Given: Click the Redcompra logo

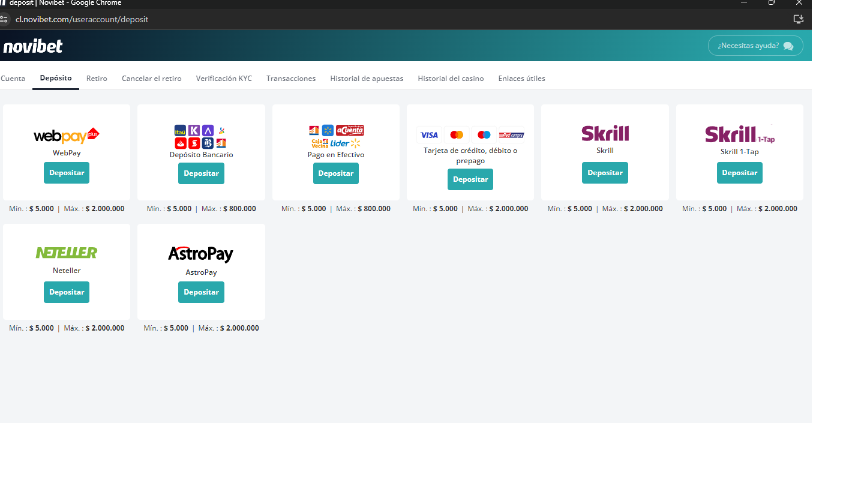Looking at the screenshot, I should pos(512,135).
